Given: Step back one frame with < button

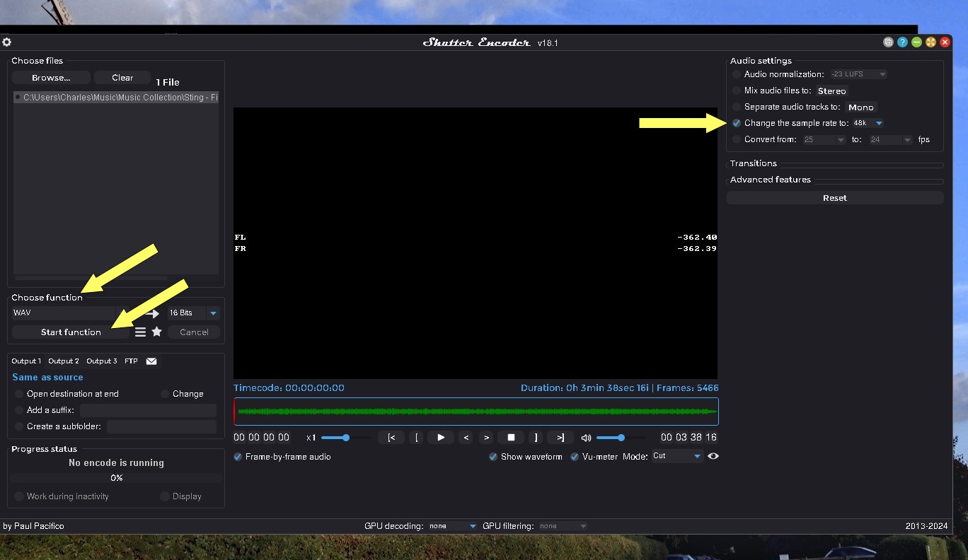Looking at the screenshot, I should coord(466,438).
